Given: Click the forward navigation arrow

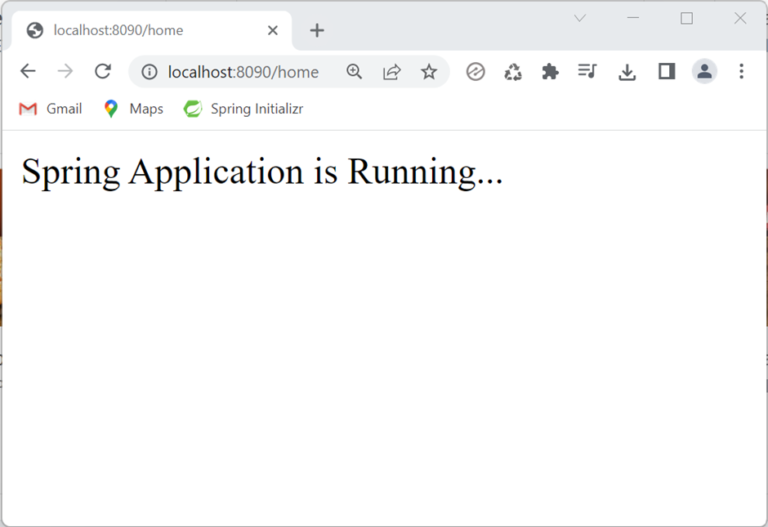Looking at the screenshot, I should 65,72.
